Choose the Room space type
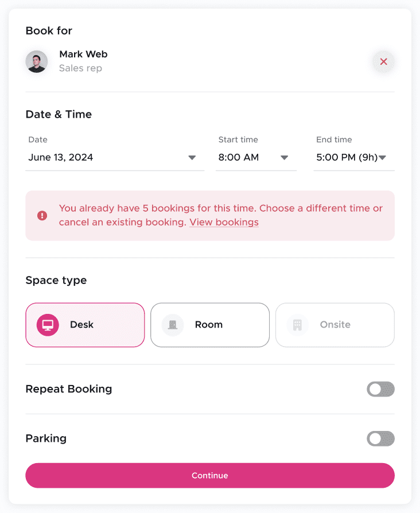This screenshot has width=420, height=513. (x=210, y=325)
